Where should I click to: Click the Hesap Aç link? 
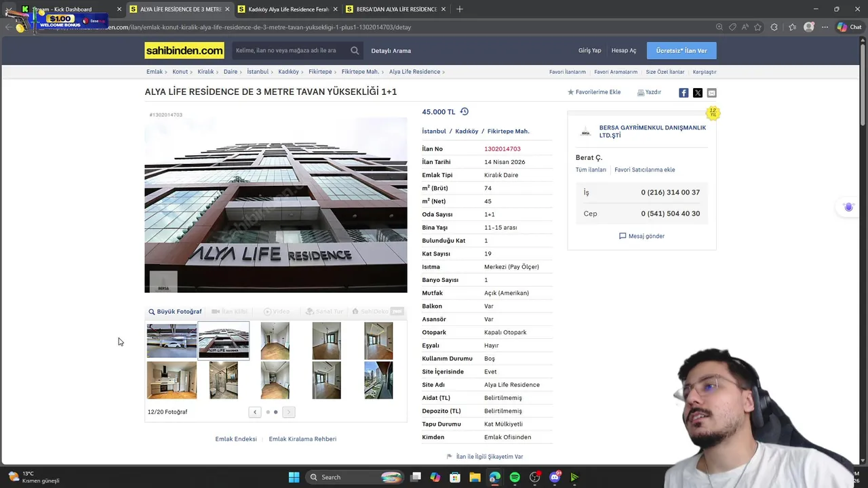click(624, 51)
